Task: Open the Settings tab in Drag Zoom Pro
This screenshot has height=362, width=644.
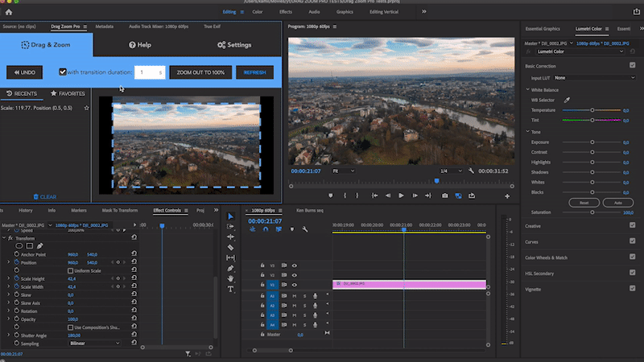Action: coord(234,45)
